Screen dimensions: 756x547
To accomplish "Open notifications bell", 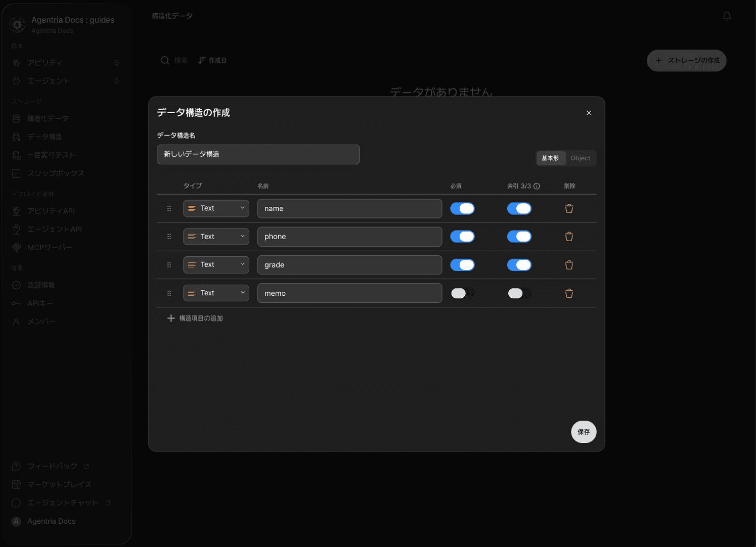I will (x=727, y=16).
